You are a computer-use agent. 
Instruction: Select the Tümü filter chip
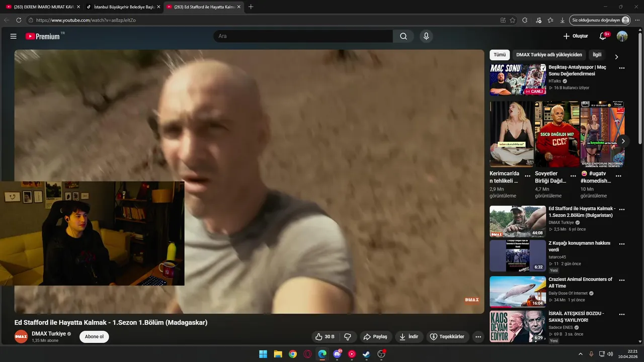[x=500, y=55]
